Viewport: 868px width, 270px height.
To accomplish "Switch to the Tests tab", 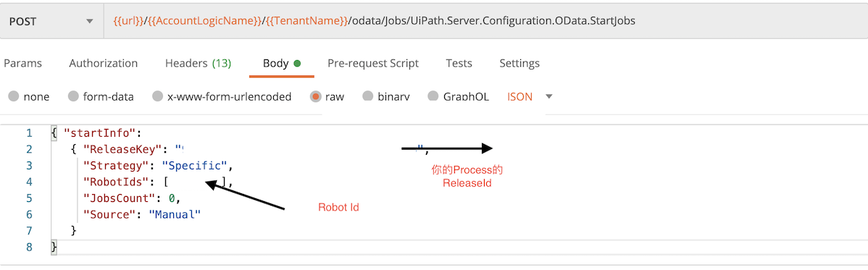I will pyautogui.click(x=459, y=63).
